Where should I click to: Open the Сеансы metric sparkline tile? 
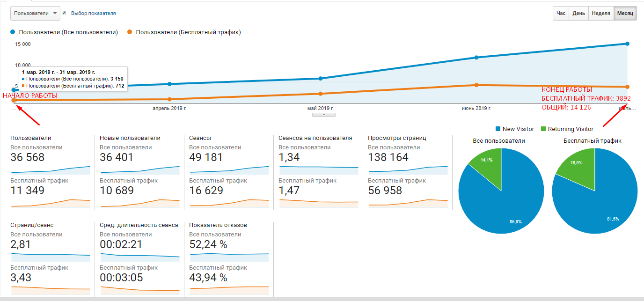click(x=229, y=172)
